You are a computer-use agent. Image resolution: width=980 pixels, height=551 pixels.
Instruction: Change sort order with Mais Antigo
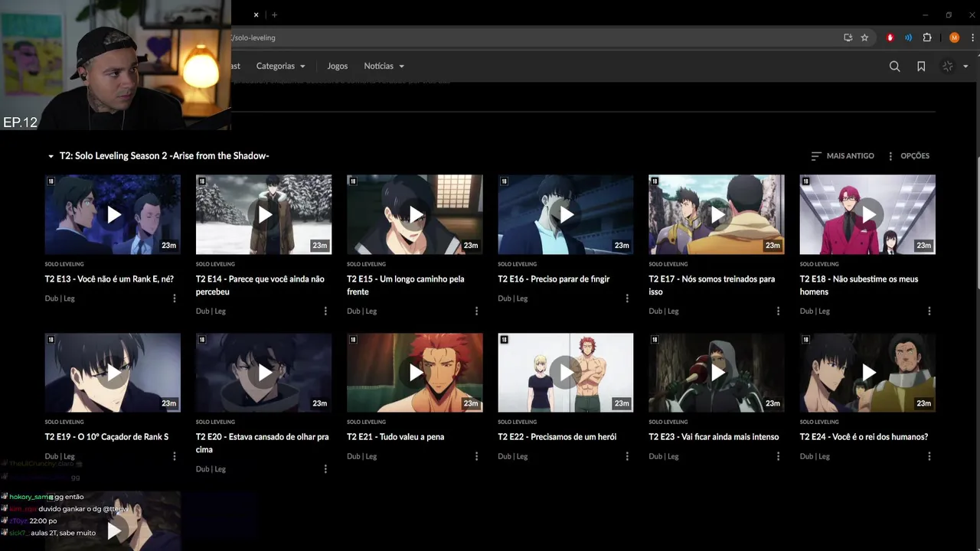click(x=842, y=156)
